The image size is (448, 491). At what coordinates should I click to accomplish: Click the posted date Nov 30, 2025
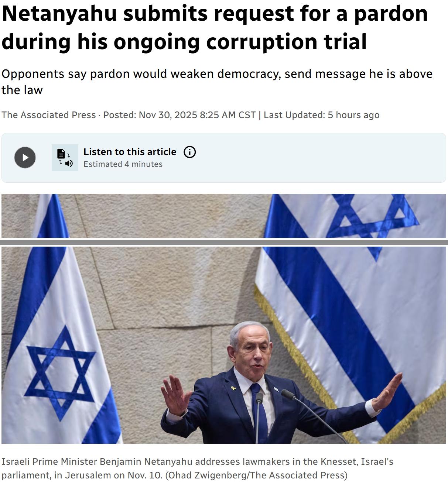168,115
